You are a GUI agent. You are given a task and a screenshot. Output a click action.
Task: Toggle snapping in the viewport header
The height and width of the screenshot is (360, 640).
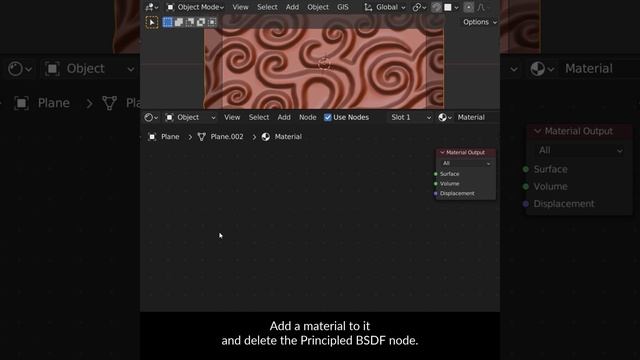tap(436, 7)
